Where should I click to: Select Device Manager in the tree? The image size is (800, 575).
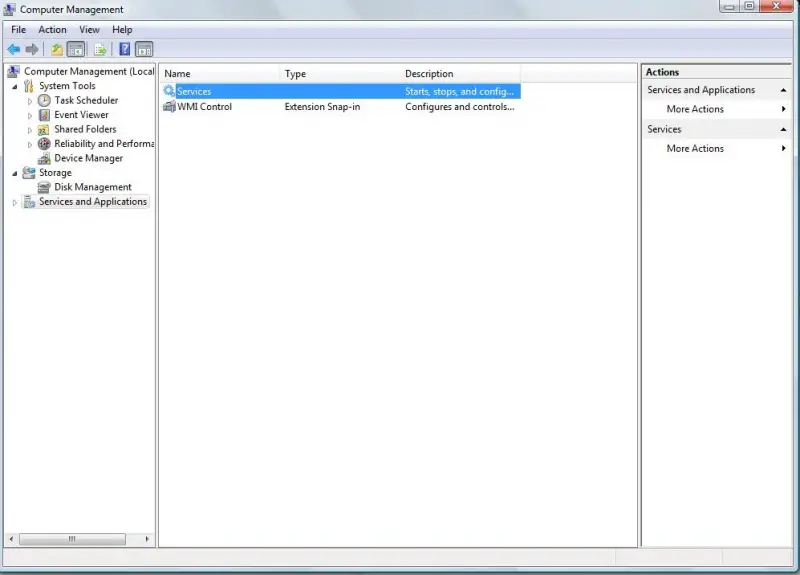tap(89, 159)
